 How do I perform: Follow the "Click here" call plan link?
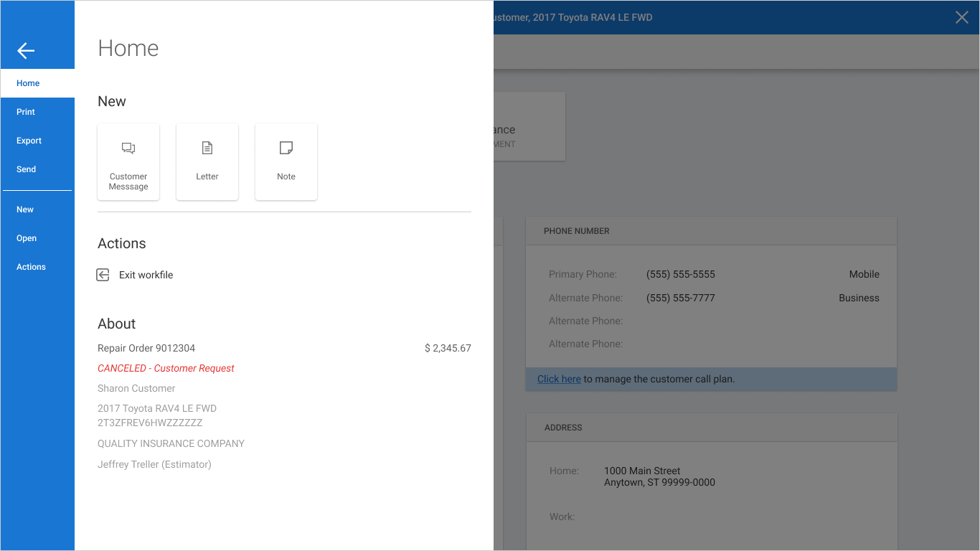[x=559, y=379]
